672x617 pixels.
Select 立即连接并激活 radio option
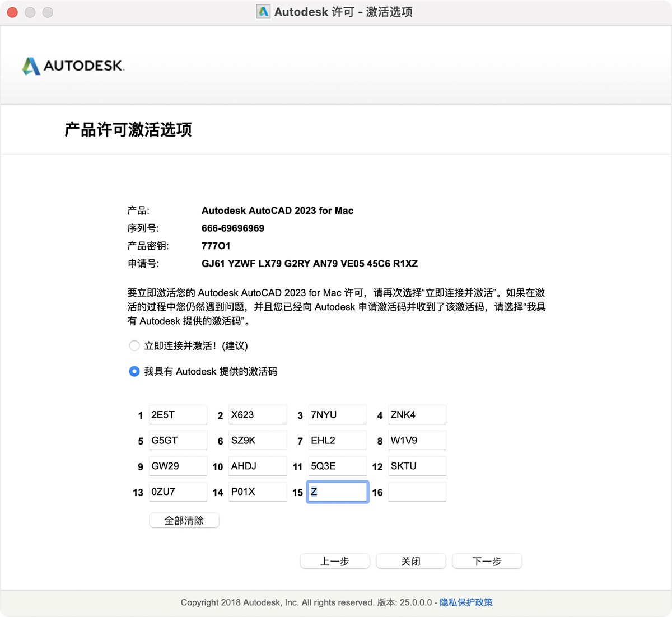click(x=134, y=346)
